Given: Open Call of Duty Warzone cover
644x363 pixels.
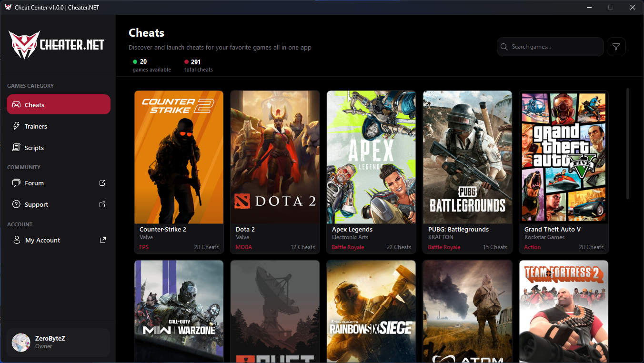Looking at the screenshot, I should coord(179,312).
